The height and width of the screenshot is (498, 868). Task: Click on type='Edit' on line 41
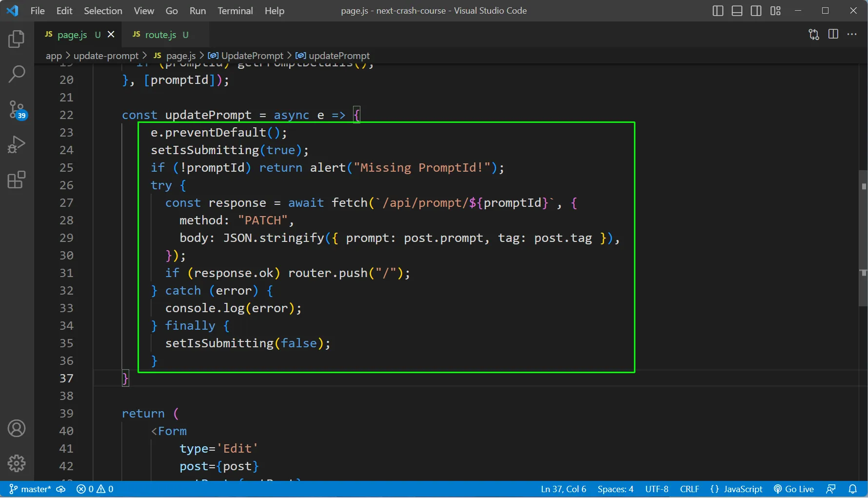(x=219, y=448)
